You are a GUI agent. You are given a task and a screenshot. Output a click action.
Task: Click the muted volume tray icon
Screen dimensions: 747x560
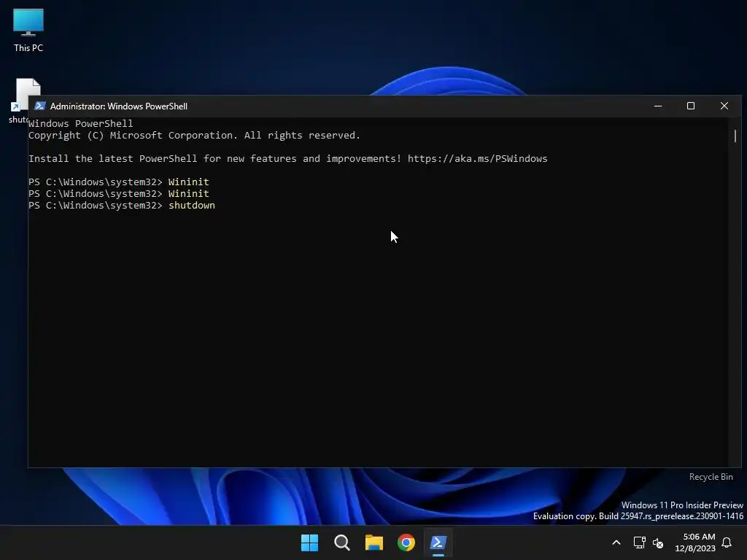pyautogui.click(x=658, y=542)
